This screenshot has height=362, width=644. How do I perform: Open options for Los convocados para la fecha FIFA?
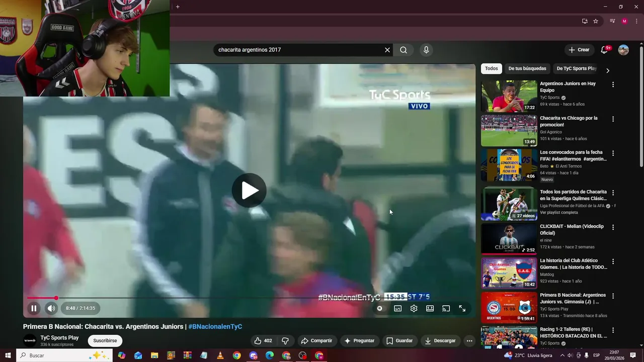click(613, 153)
